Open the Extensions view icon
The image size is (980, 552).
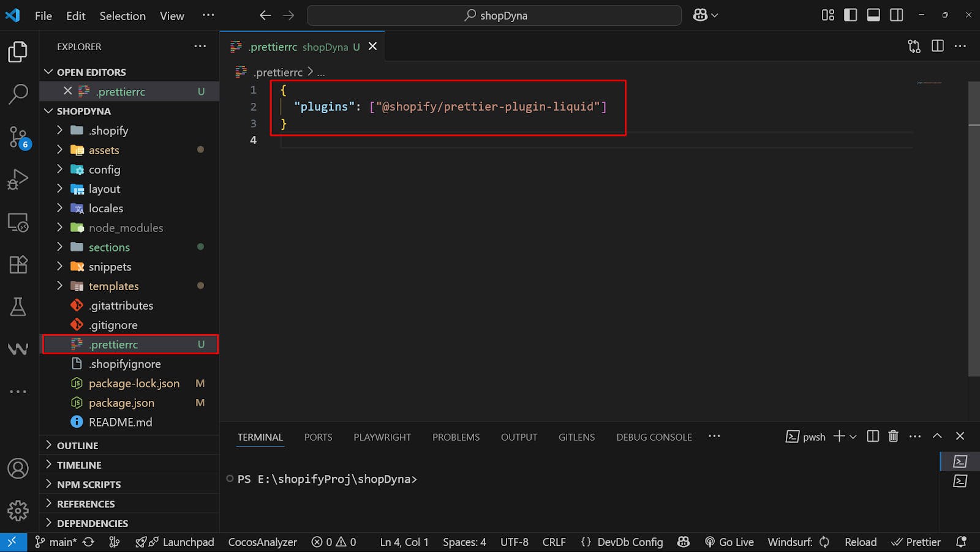point(18,264)
